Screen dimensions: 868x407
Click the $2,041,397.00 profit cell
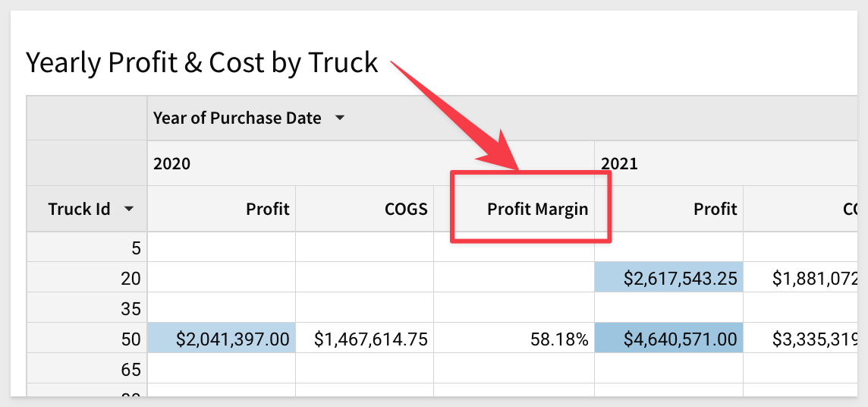[232, 339]
